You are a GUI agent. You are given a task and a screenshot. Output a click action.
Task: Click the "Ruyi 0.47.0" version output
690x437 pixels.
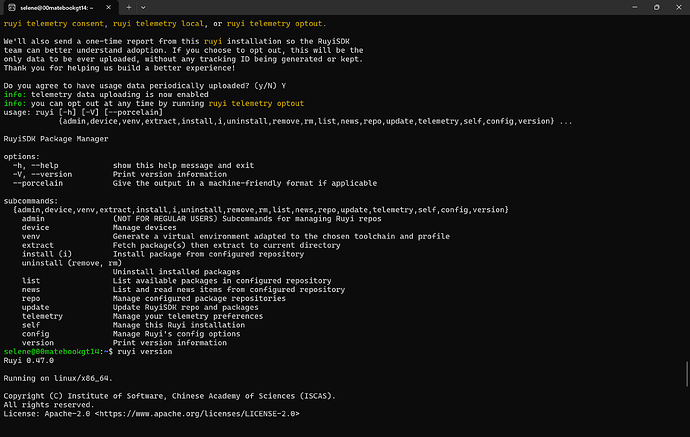[28, 361]
